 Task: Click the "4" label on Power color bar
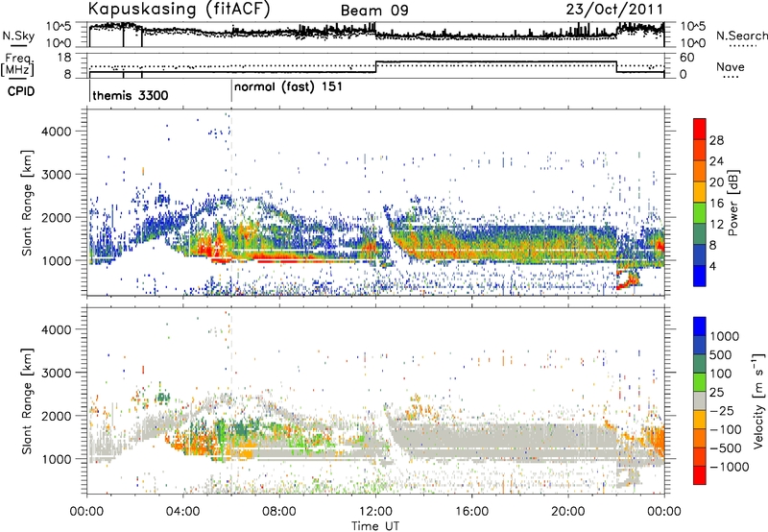[712, 267]
